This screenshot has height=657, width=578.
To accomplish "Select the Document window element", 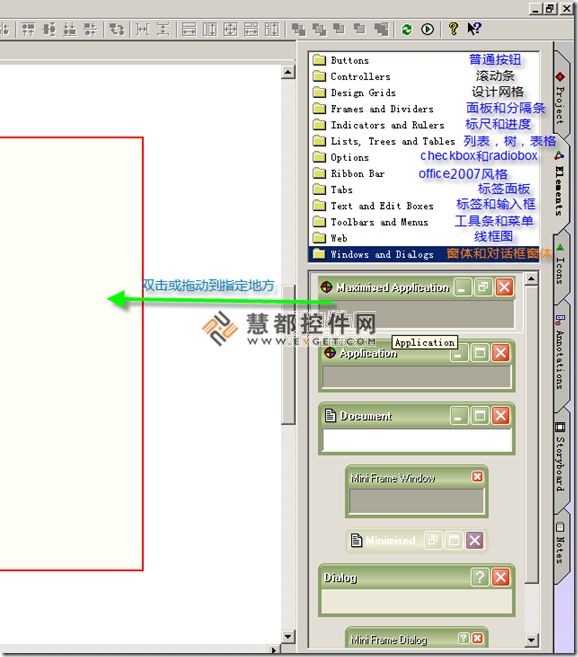I will point(416,429).
